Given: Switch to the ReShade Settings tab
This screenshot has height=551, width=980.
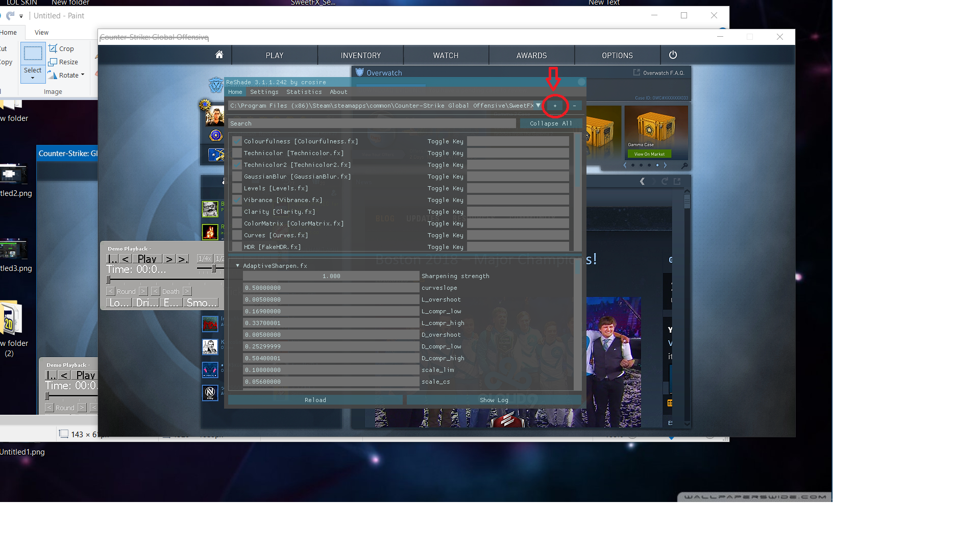Looking at the screenshot, I should point(264,92).
